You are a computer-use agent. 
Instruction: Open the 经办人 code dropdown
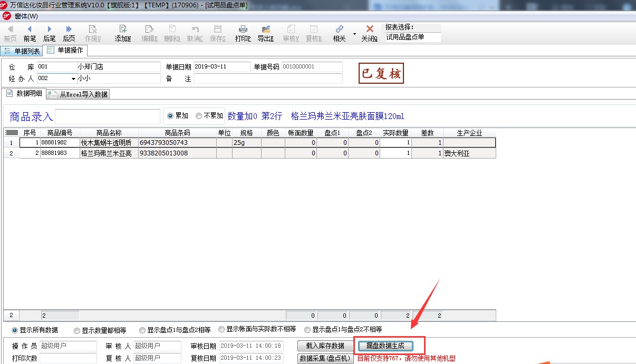pos(73,78)
